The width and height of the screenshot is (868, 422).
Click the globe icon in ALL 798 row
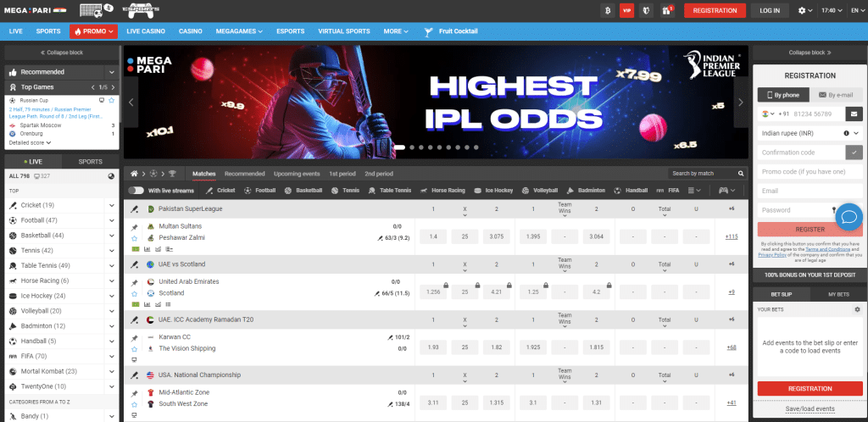click(x=111, y=176)
